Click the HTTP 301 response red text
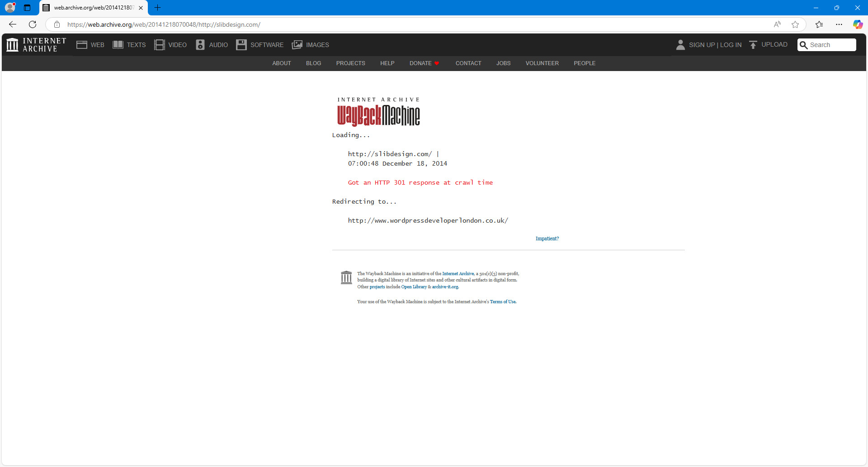This screenshot has width=868, height=467. pos(420,182)
